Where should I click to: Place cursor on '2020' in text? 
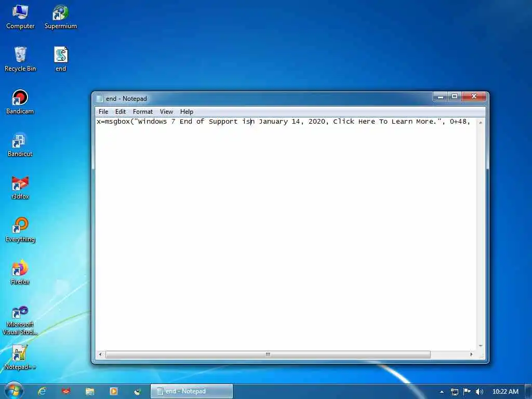pyautogui.click(x=318, y=122)
